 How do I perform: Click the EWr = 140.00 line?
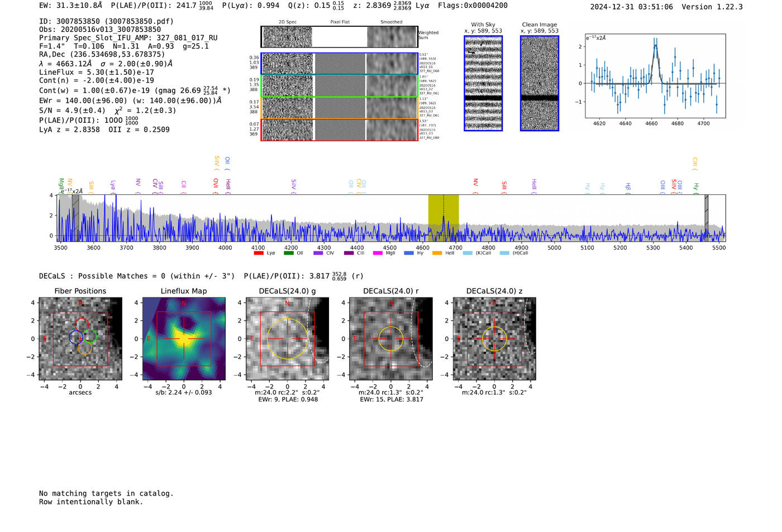coord(130,100)
